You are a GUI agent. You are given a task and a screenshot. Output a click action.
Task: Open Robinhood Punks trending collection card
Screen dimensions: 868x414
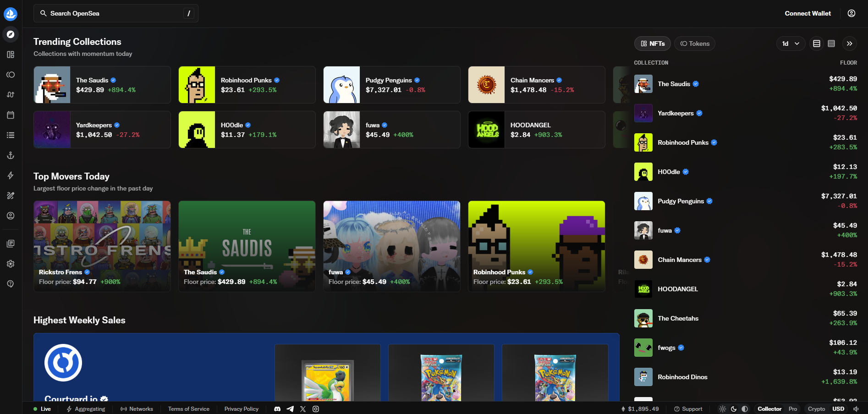pos(247,85)
